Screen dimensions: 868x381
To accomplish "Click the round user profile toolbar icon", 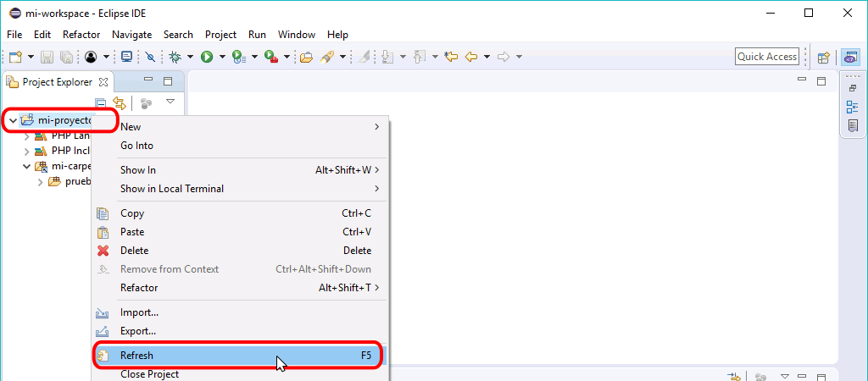I will pos(91,57).
